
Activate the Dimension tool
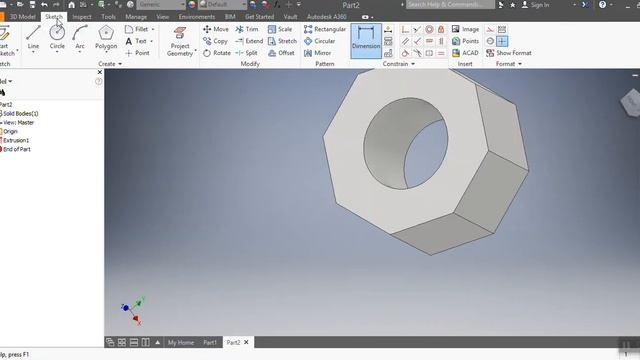tap(366, 40)
